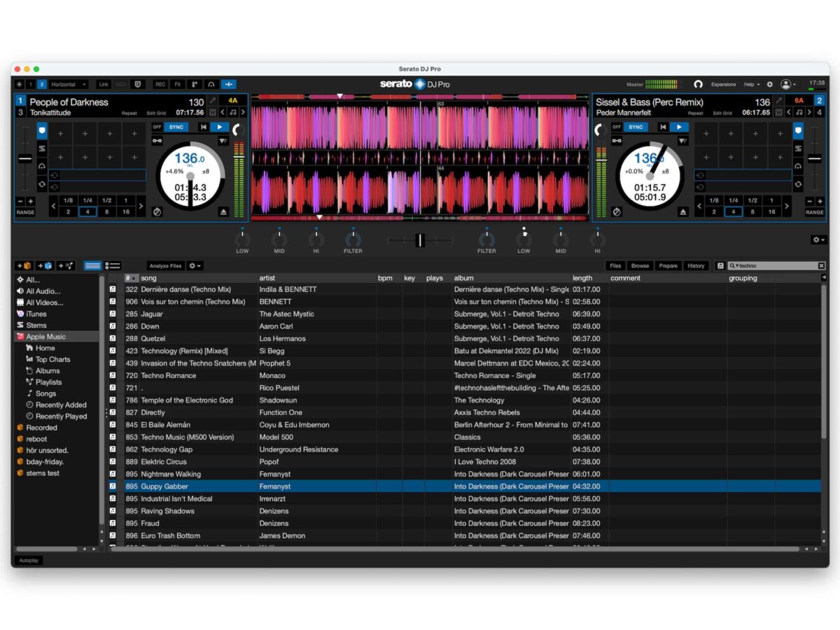840x630 pixels.
Task: Open the library gear dropdown beside Analyze Files
Action: 195,266
